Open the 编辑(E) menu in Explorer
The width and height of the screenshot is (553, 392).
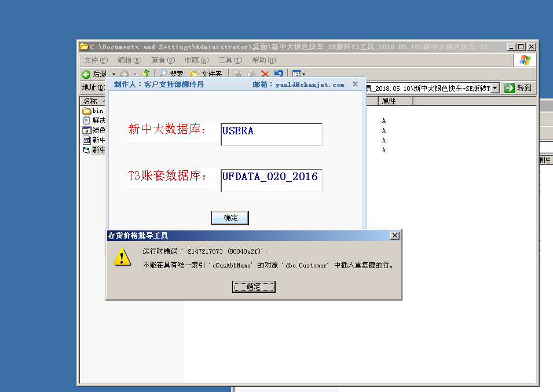pyautogui.click(x=130, y=60)
